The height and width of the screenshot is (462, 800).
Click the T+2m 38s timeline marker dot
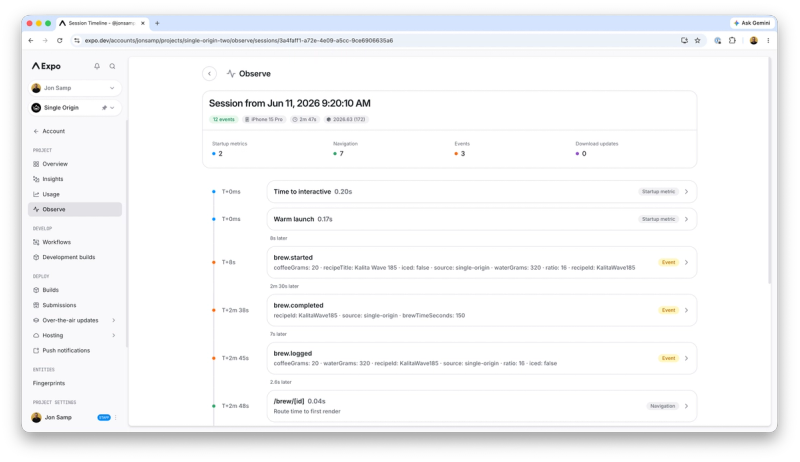(214, 310)
